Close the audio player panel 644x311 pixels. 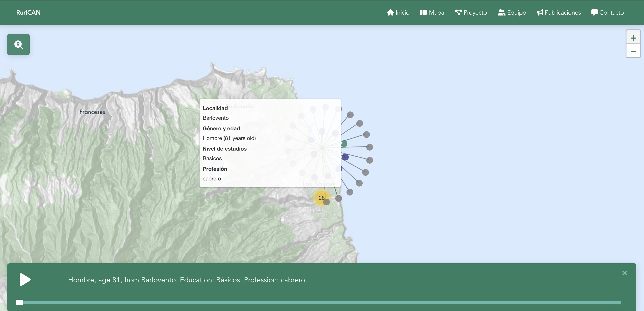click(624, 273)
